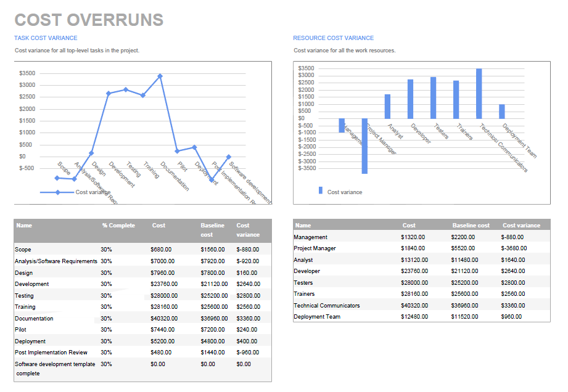
Task: Select the Scope row name cell
Action: pos(23,250)
